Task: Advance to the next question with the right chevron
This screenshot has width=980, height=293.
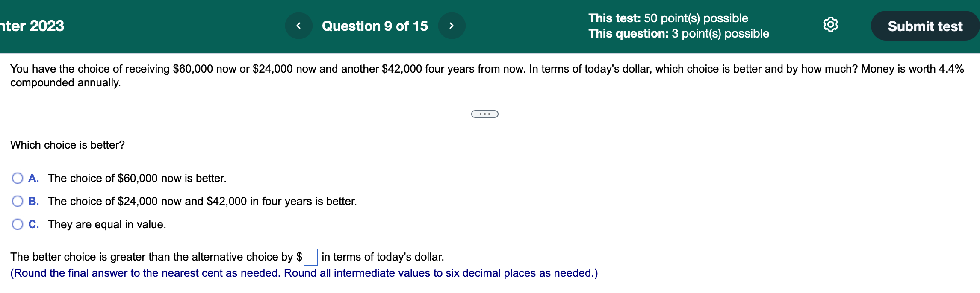Action: point(453,26)
